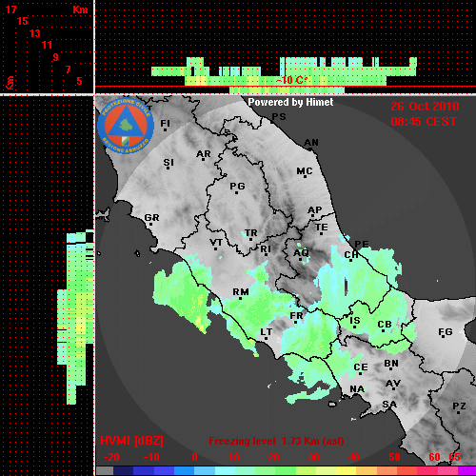Click the 0 value on dBZ scale
The image size is (476, 476).
[194, 457]
